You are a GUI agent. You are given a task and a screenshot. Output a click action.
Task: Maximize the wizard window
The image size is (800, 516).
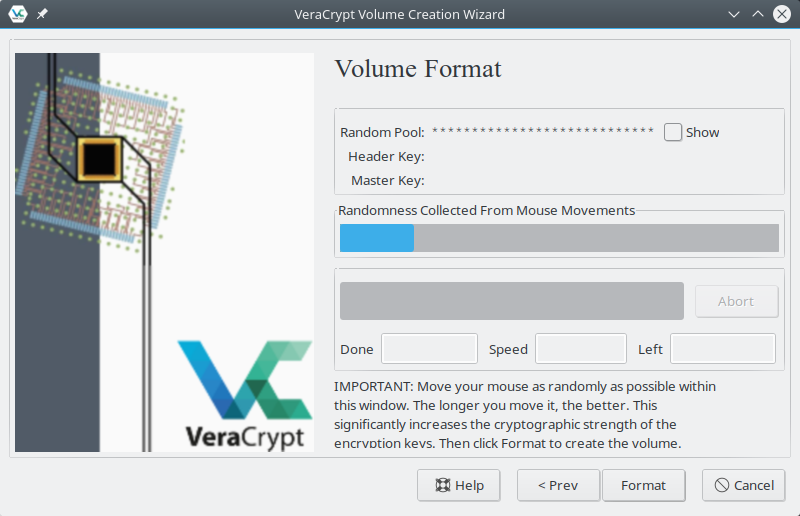(757, 14)
